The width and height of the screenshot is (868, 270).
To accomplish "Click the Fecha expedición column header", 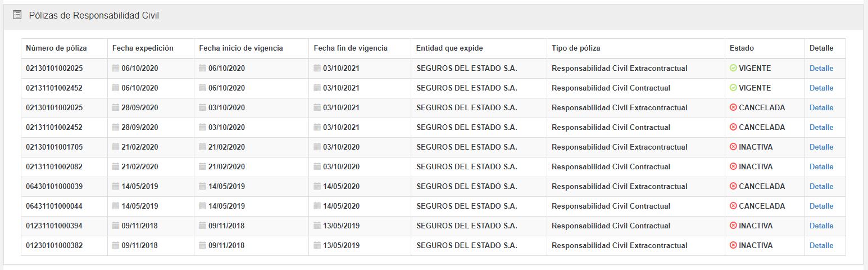I will (x=143, y=48).
